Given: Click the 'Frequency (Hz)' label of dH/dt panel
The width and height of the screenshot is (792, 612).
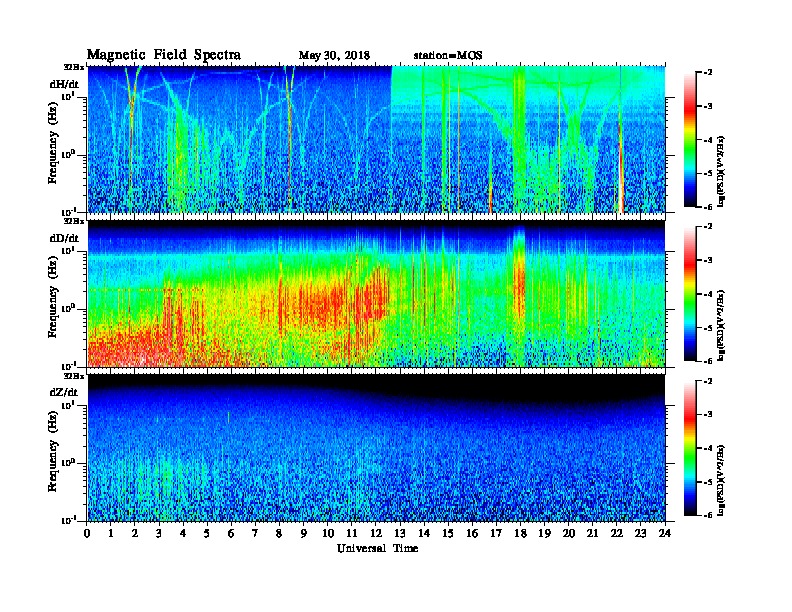Looking at the screenshot, I should 53,143.
